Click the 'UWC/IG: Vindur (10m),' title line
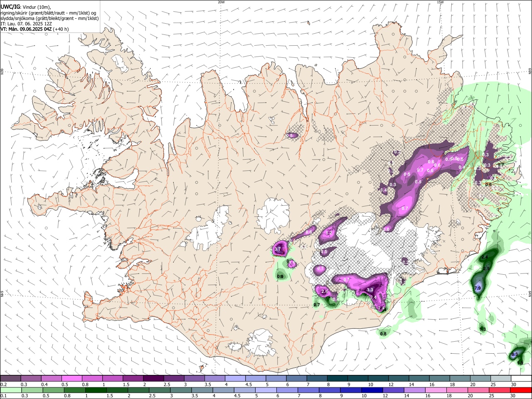The height and width of the screenshot is (399, 532). pos(25,7)
